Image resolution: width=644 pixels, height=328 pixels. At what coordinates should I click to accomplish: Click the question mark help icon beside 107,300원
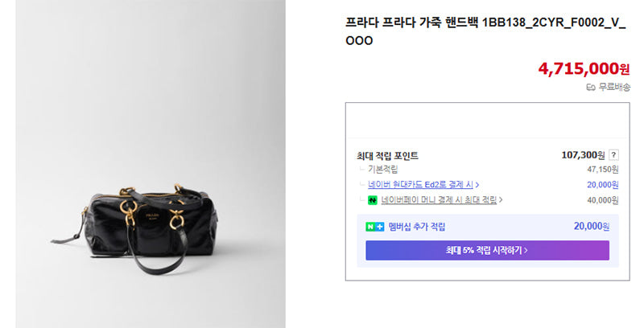pyautogui.click(x=613, y=155)
